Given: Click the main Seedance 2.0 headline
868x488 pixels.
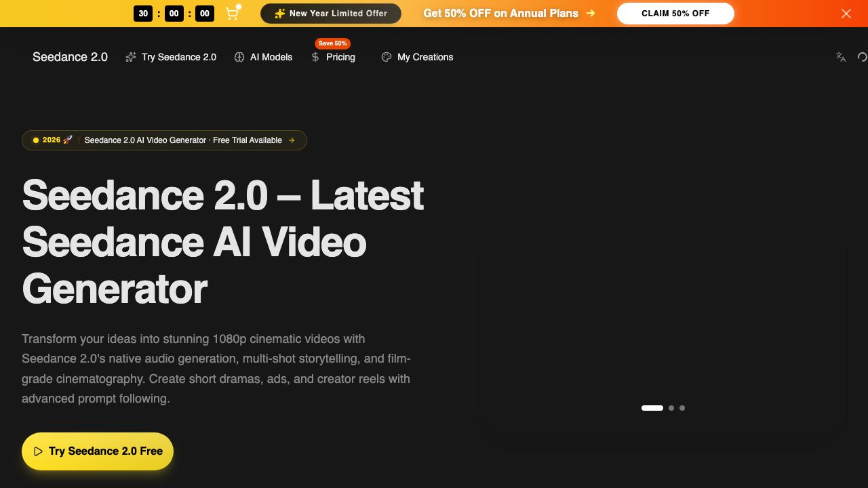Looking at the screenshot, I should [223, 242].
